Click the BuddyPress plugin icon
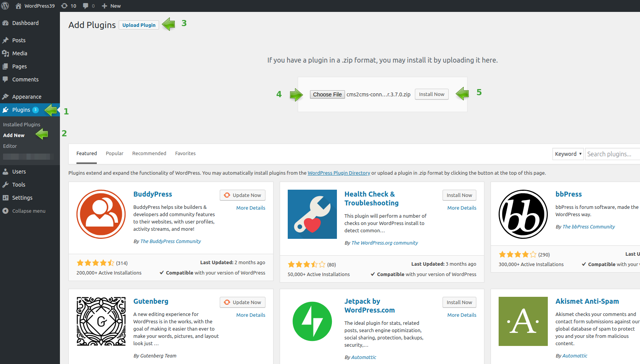 coord(101,214)
